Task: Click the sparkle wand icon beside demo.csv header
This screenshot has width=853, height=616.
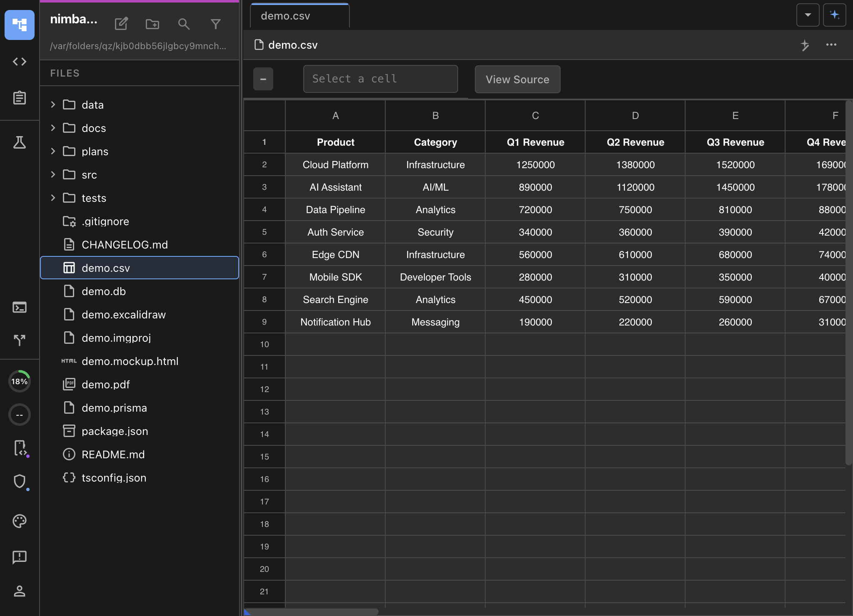Action: click(x=806, y=45)
